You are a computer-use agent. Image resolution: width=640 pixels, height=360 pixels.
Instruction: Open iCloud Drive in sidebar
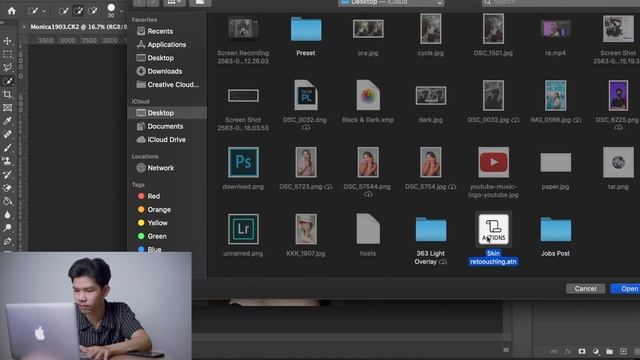(x=166, y=140)
